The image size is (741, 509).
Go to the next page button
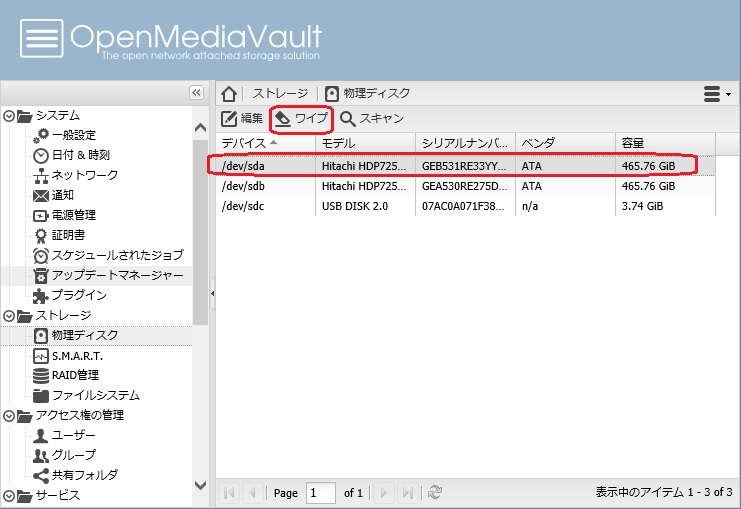pos(383,493)
